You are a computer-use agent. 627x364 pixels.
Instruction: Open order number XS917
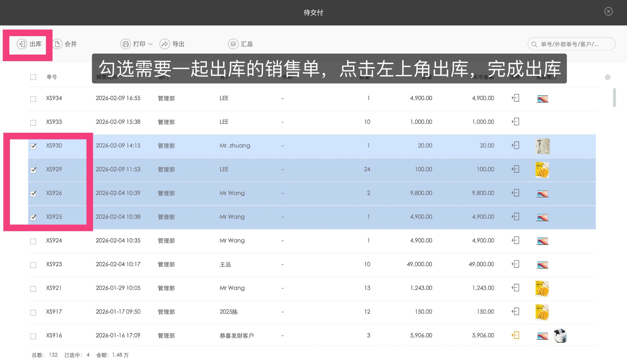(x=54, y=312)
